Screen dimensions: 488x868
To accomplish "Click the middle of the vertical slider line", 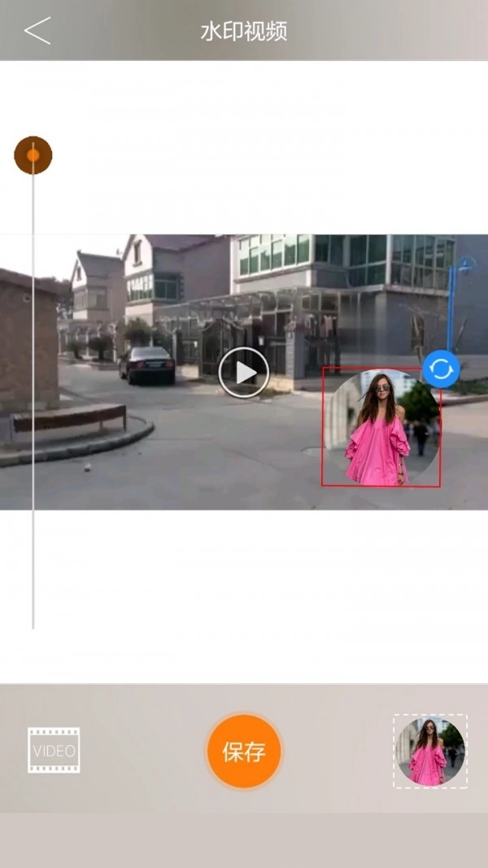I will coord(33,390).
